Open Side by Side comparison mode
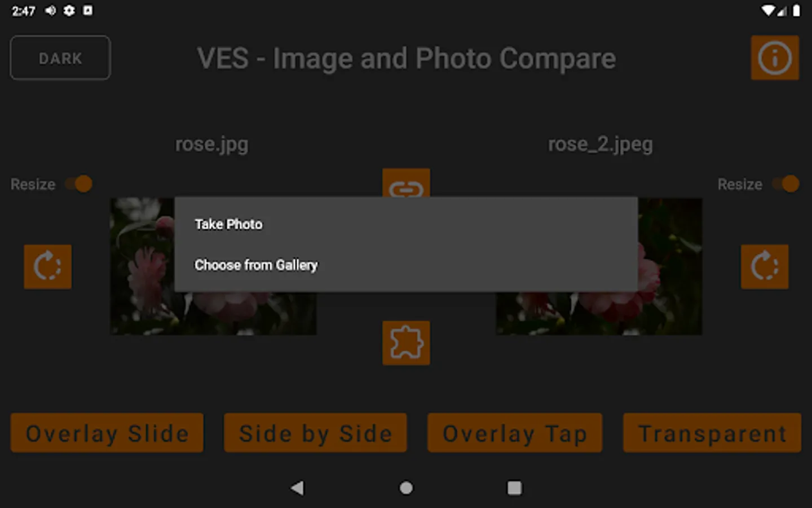 click(x=315, y=433)
